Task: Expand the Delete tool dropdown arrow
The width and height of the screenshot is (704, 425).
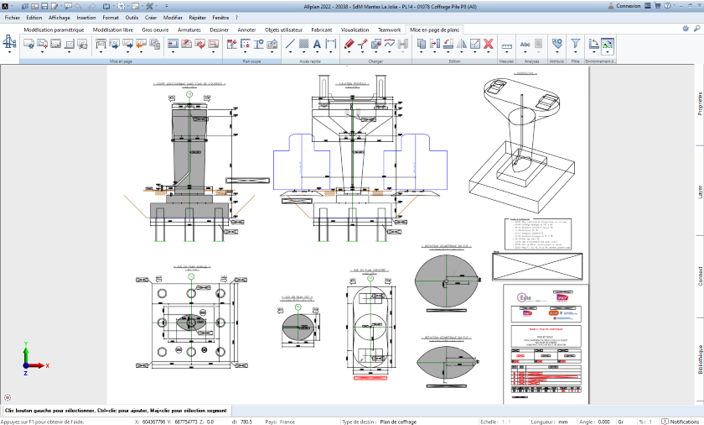Action: coord(488,52)
